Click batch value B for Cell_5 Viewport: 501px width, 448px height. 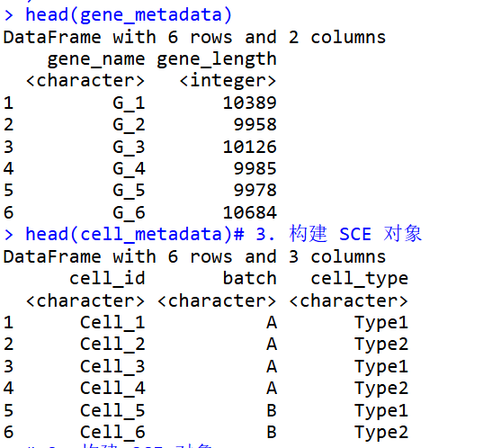coord(272,410)
